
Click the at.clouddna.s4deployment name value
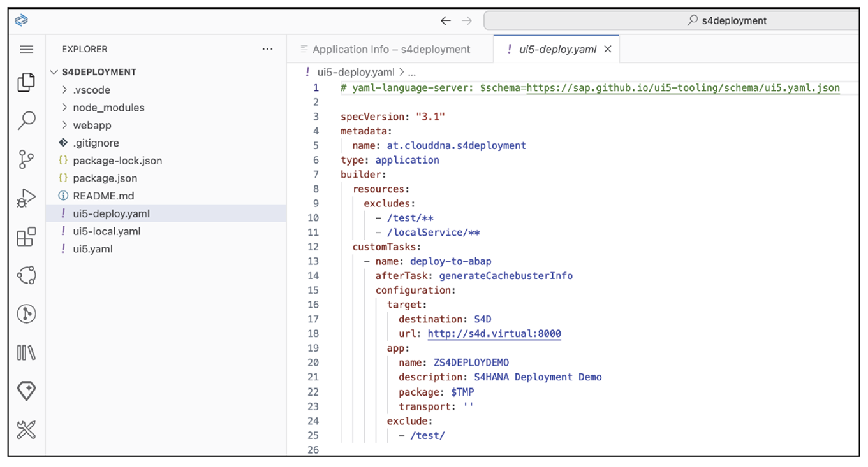click(x=456, y=146)
